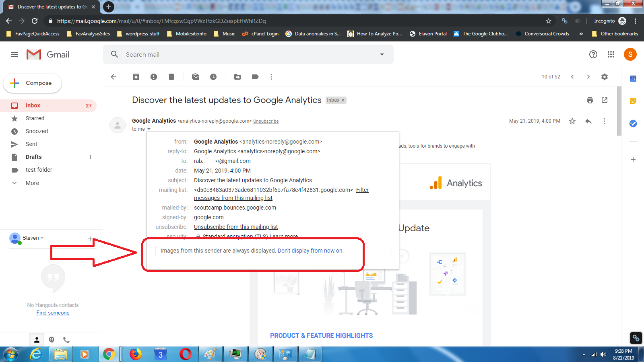This screenshot has height=362, width=644.
Task: Go back to inbox with the back arrow
Action: pos(114,77)
